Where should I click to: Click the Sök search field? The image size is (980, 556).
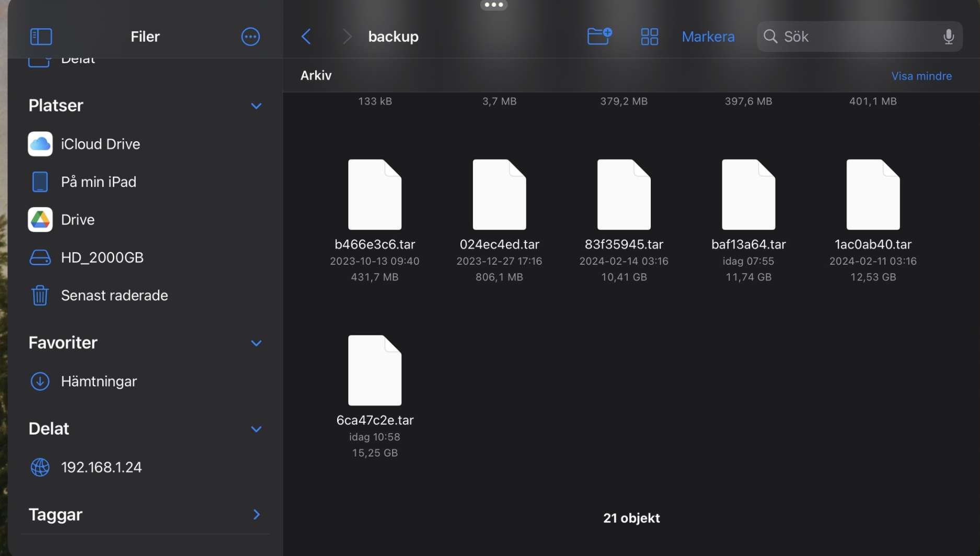point(859,37)
